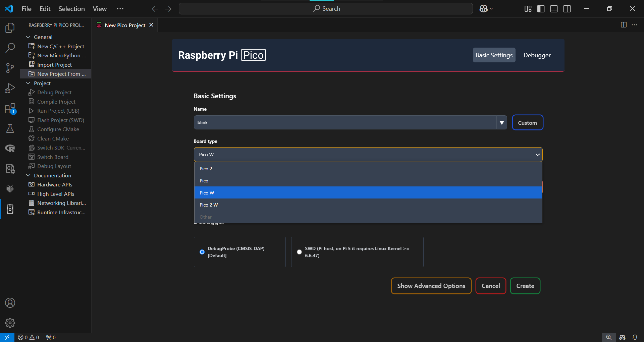Show more menu items via ellipsis
The height and width of the screenshot is (342, 644).
pos(120,9)
